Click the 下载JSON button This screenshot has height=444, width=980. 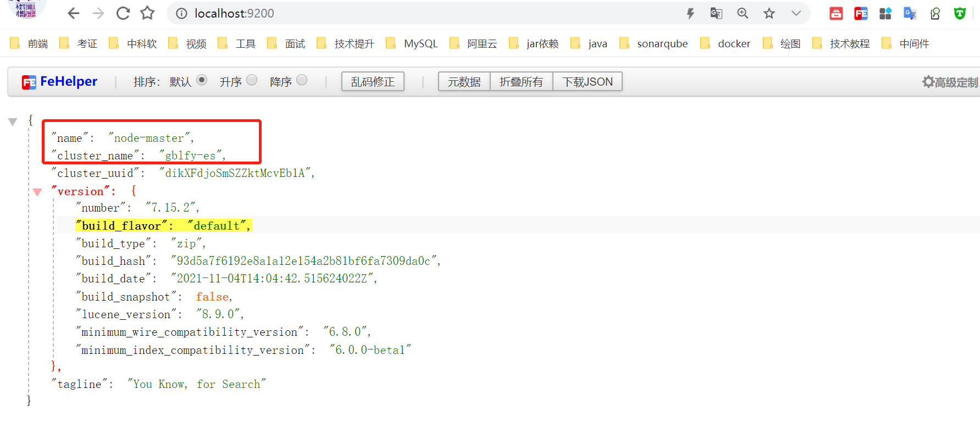coord(588,81)
